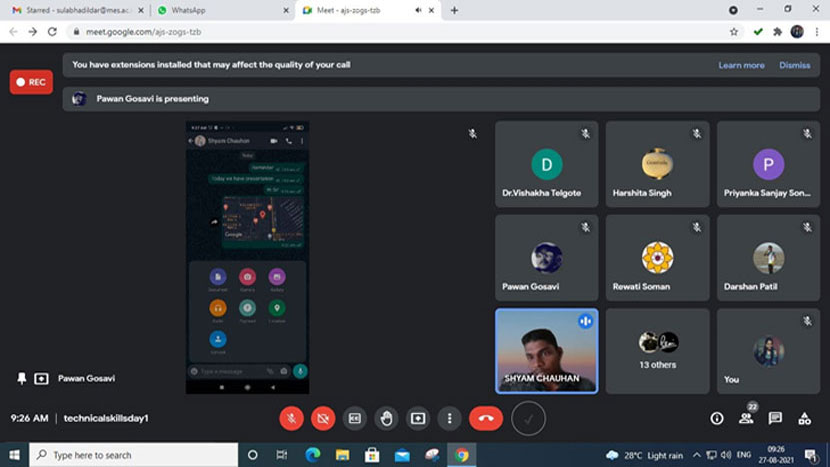
Task: Bookmark page with star icon
Action: (734, 31)
